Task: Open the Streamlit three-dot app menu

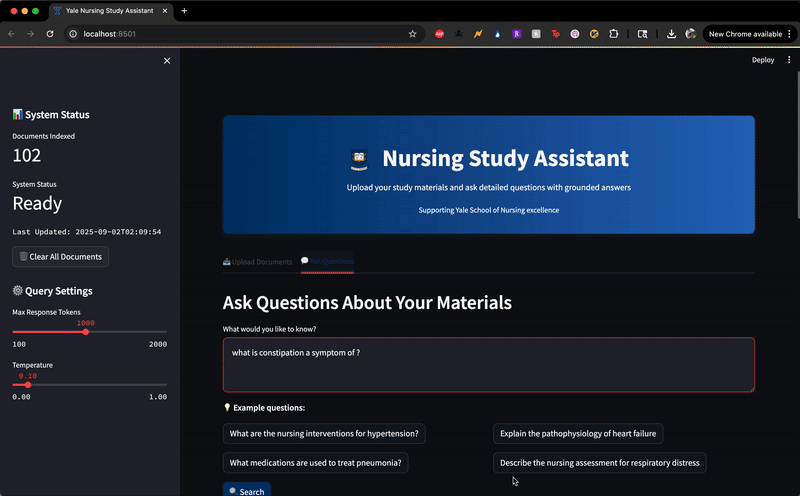Action: (789, 60)
